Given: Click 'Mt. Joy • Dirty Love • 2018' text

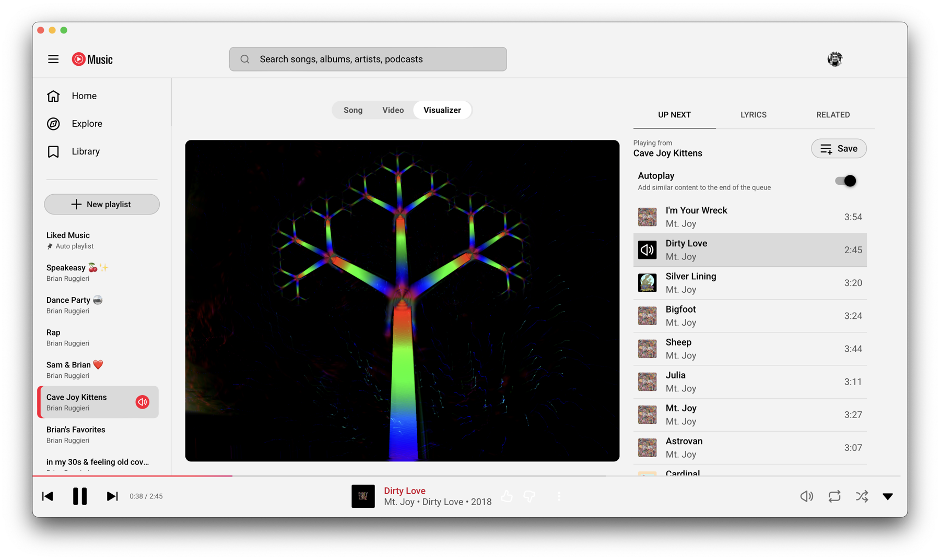Looking at the screenshot, I should click(x=438, y=502).
